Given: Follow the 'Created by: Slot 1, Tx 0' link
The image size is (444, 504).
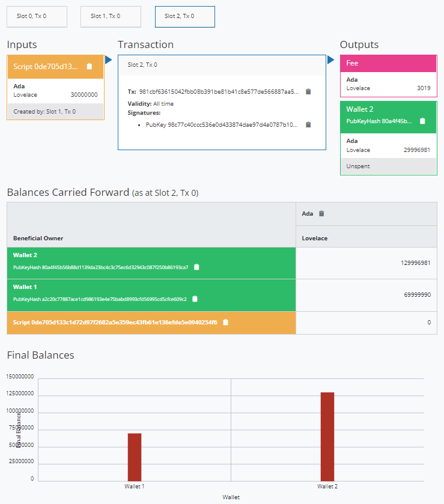Looking at the screenshot, I should click(x=44, y=112).
